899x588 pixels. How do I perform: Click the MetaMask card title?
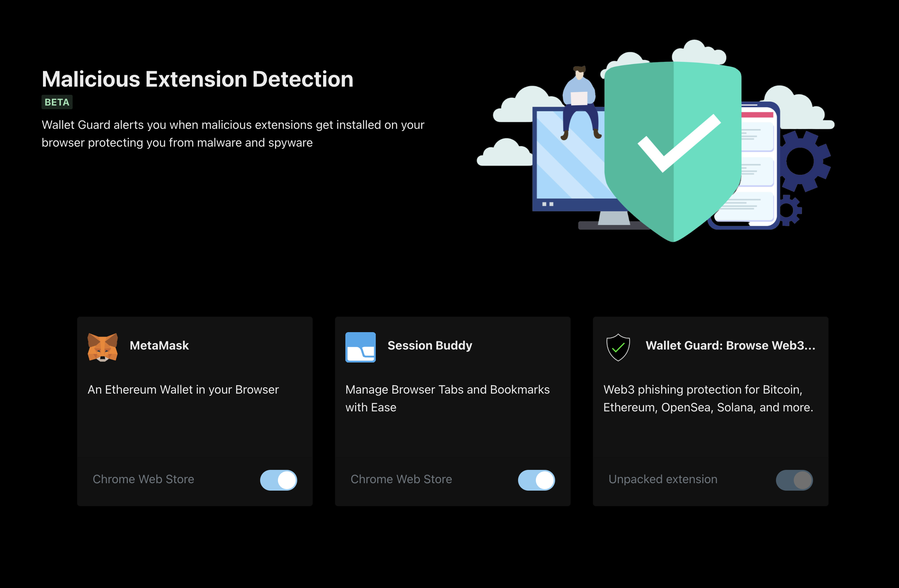pyautogui.click(x=159, y=345)
